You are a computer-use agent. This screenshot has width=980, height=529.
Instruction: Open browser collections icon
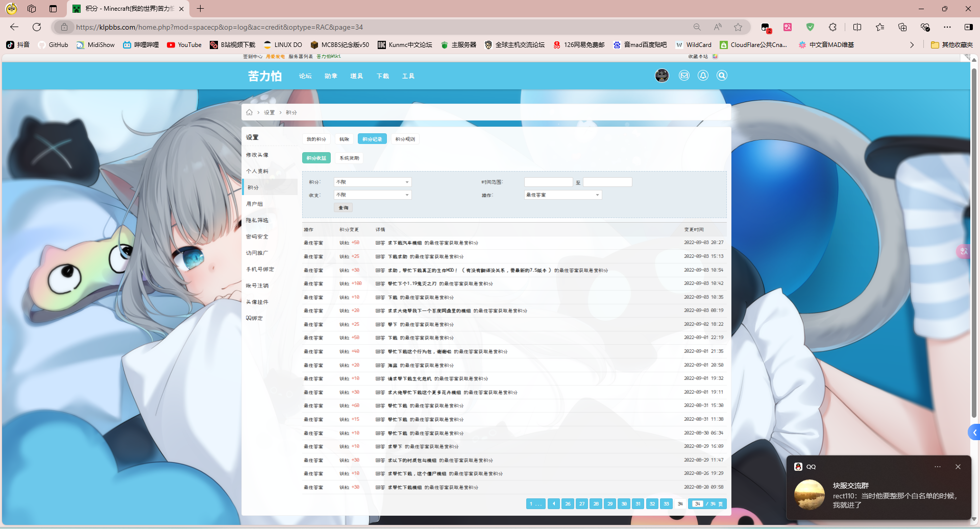click(902, 27)
